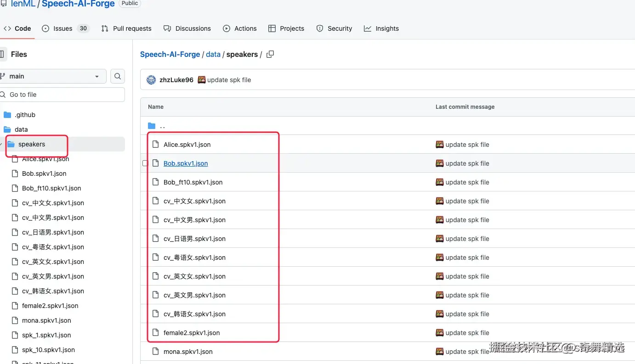The width and height of the screenshot is (635, 364).
Task: Go to parent directory '..' row
Action: click(x=163, y=126)
